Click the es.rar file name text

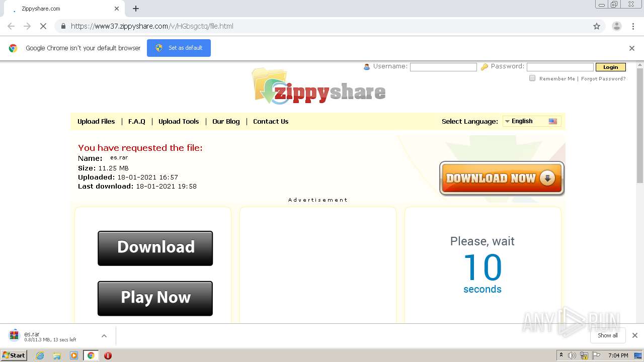[119, 158]
